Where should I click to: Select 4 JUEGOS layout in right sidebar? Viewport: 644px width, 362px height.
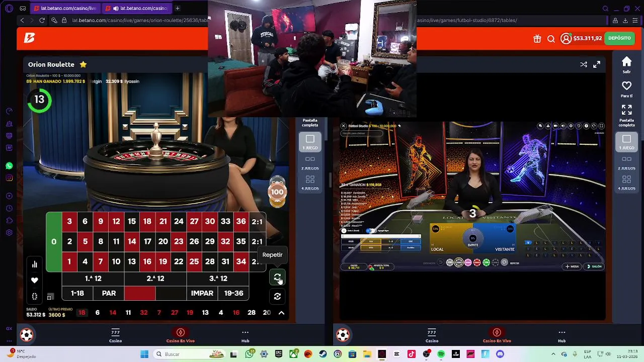pyautogui.click(x=626, y=183)
